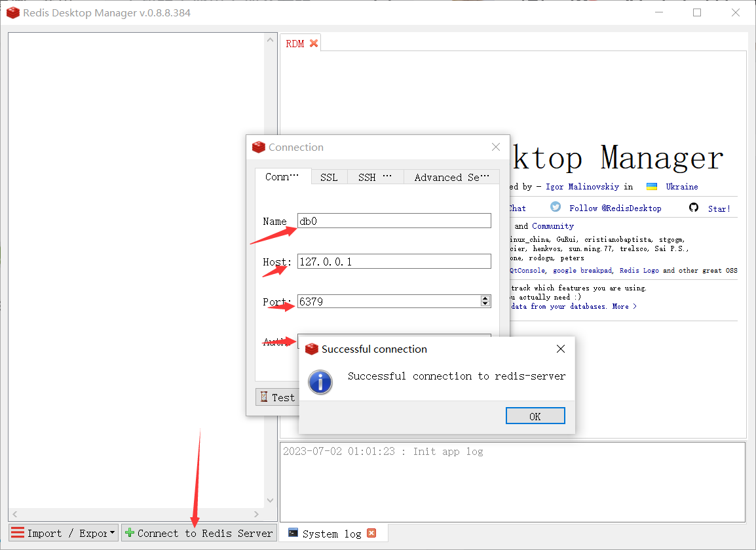This screenshot has height=550, width=756.
Task: Increase the Port spinner value
Action: pos(485,298)
